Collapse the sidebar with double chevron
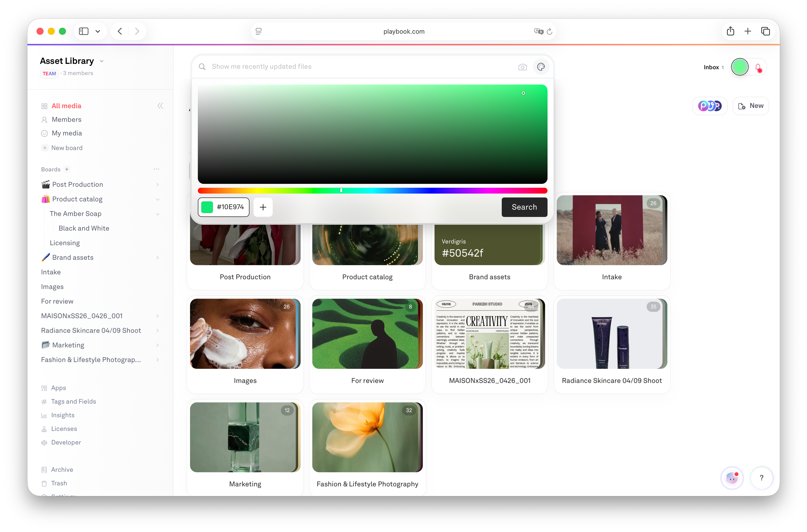The width and height of the screenshot is (807, 532). point(160,106)
